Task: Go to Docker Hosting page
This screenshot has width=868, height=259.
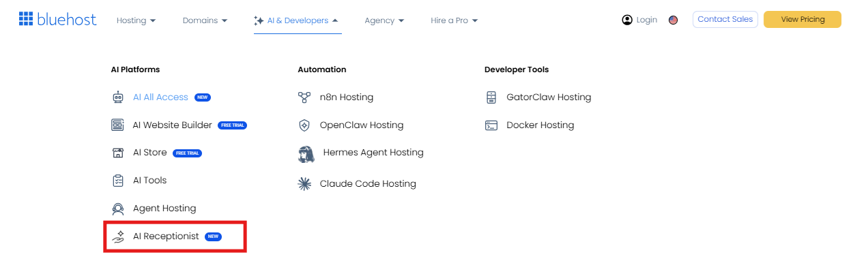Action: pyautogui.click(x=540, y=125)
